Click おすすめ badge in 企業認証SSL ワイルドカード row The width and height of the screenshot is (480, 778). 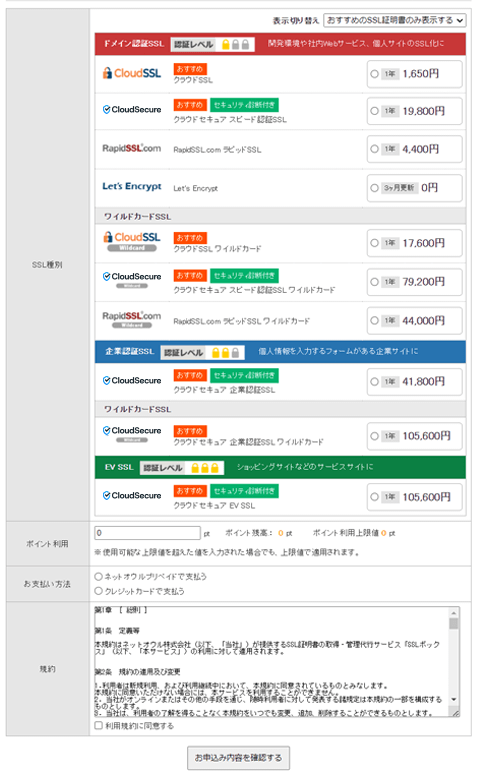190,431
